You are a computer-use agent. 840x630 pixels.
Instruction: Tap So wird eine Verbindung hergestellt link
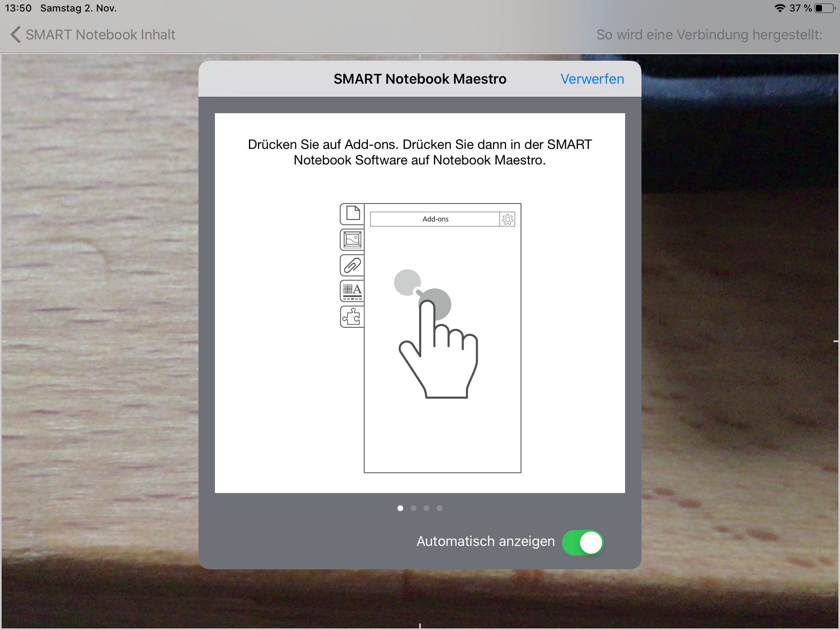709,35
